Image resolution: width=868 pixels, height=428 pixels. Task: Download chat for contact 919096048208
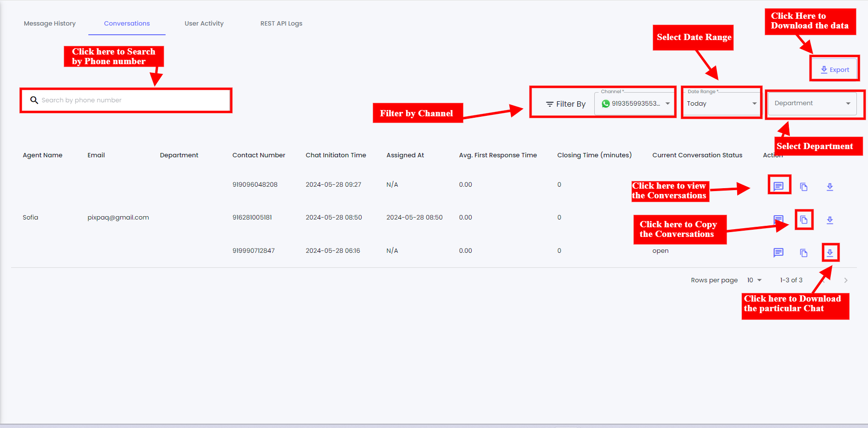830,187
